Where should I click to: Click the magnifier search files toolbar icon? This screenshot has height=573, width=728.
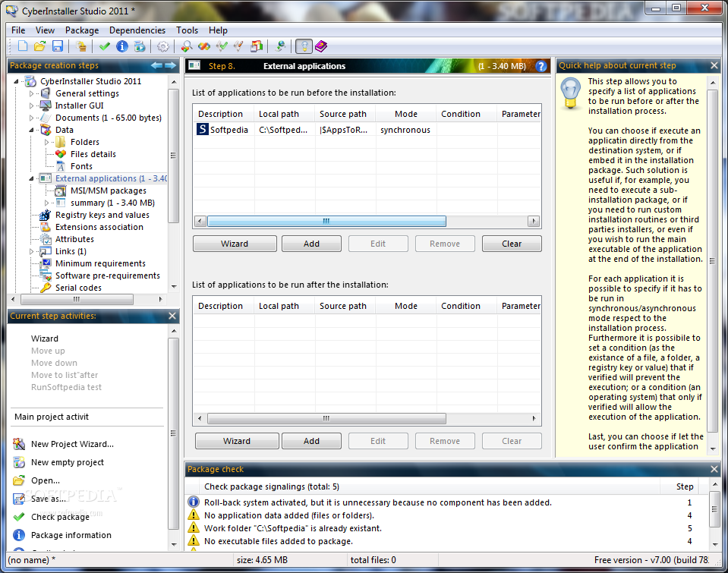(187, 46)
